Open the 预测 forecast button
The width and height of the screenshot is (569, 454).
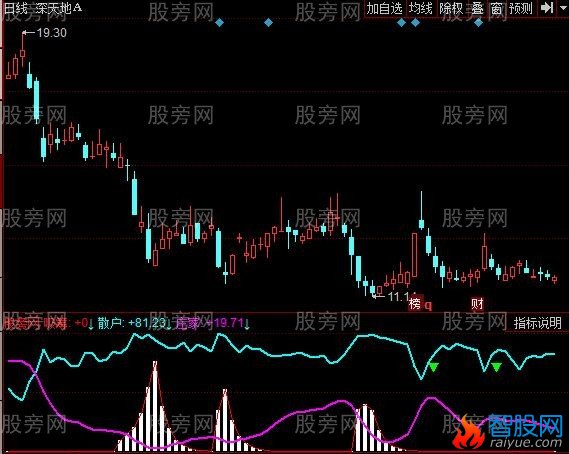pos(521,8)
